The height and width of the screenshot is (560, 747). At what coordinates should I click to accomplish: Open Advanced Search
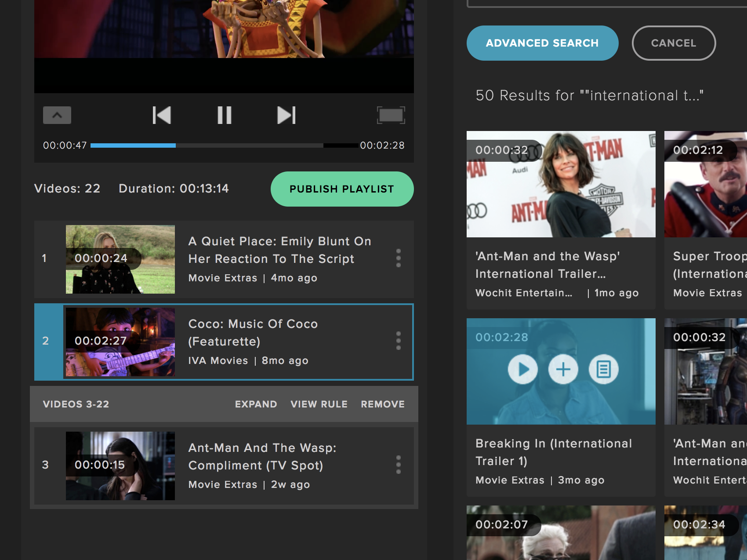tap(542, 43)
